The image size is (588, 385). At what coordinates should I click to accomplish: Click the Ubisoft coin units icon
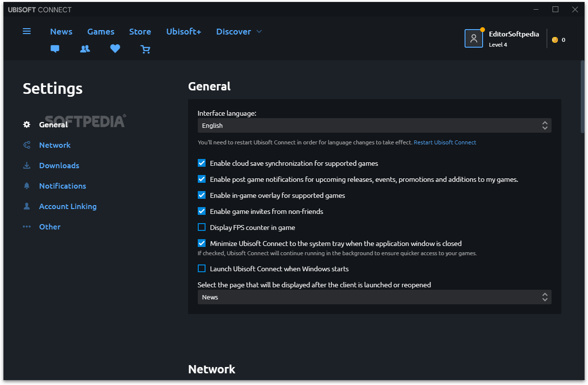pos(555,40)
